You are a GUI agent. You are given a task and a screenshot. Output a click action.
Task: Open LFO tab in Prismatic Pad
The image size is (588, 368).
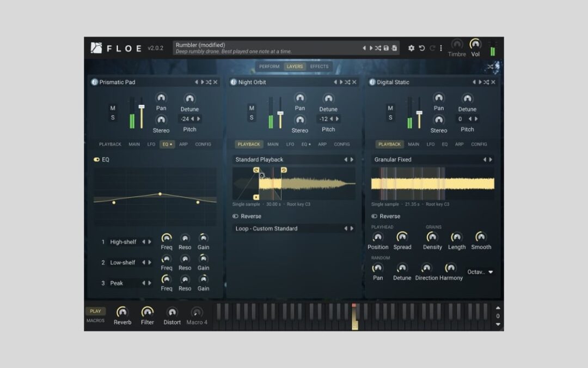(x=151, y=144)
